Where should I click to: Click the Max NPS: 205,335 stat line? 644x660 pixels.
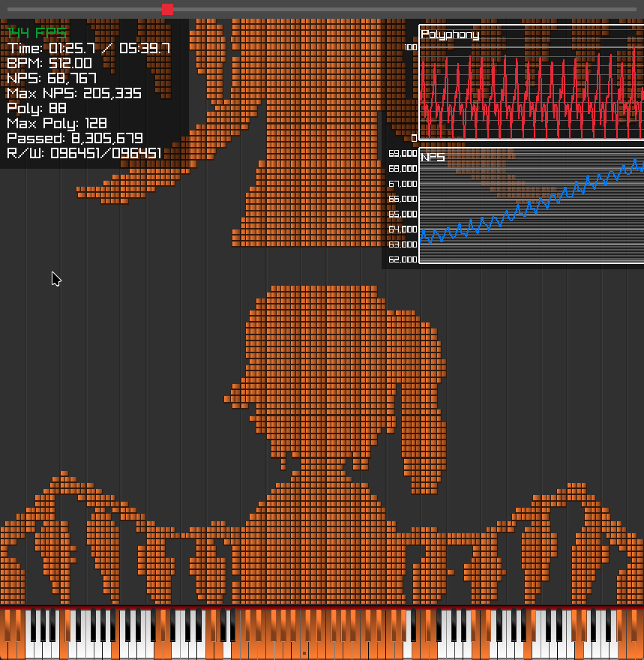coord(74,94)
